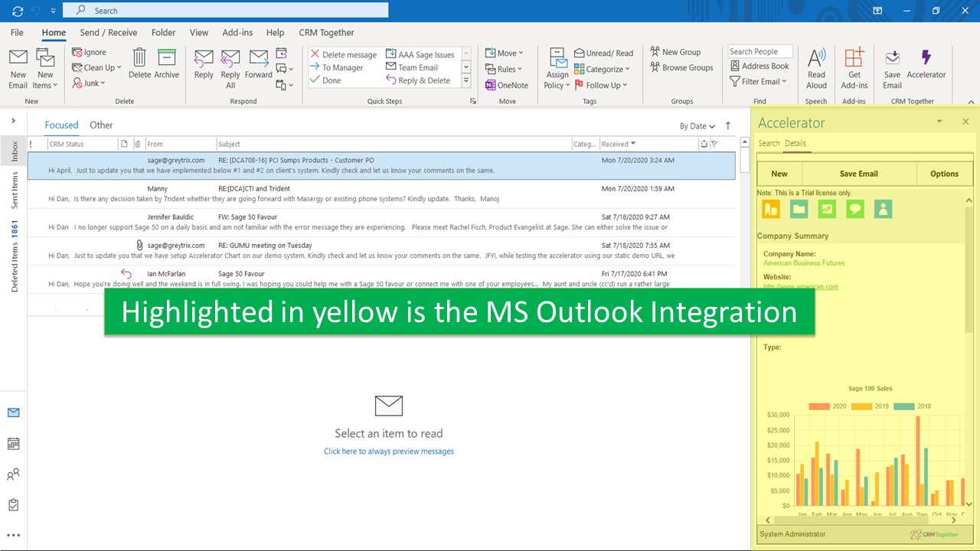Viewport: 980px width, 551px height.
Task: Run the AAA Sage Issues quick step
Action: [420, 54]
